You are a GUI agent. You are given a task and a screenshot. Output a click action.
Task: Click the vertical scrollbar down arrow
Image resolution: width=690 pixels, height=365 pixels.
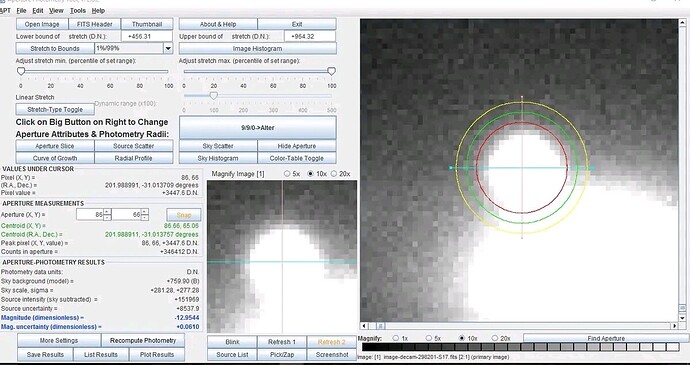683,318
